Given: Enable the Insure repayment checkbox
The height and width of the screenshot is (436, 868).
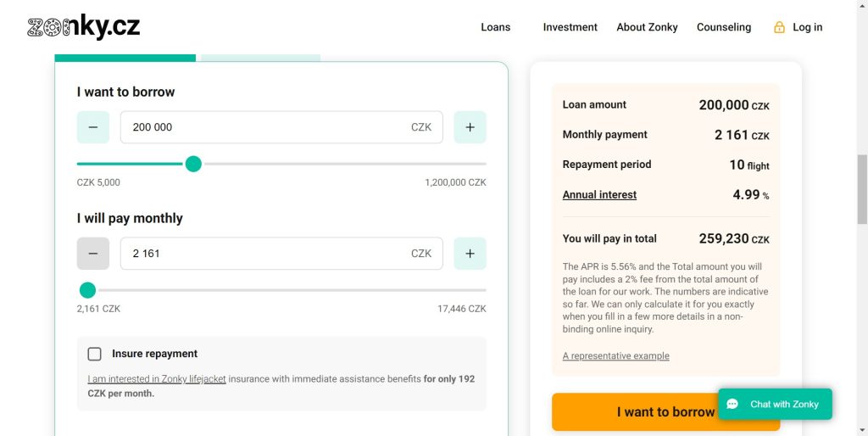Looking at the screenshot, I should [x=95, y=354].
